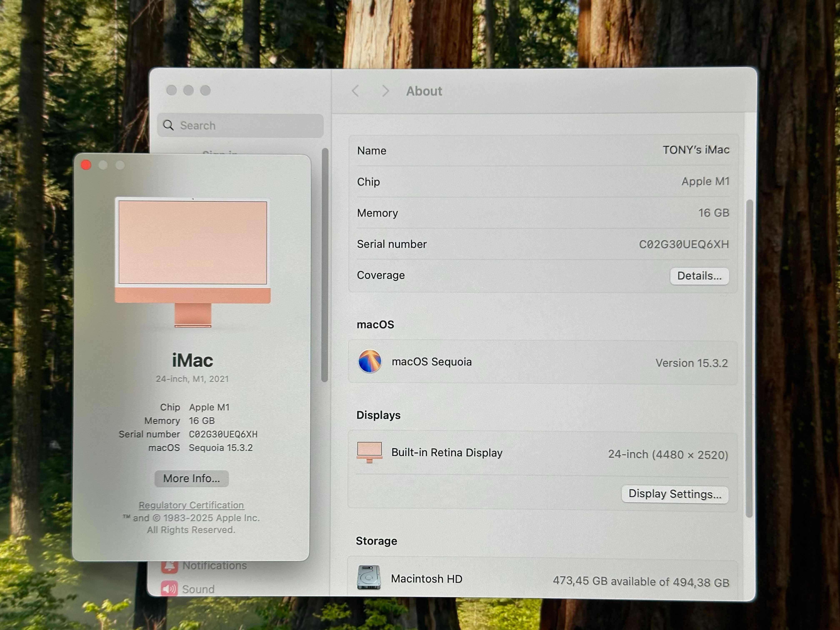Click the Sound icon in Settings sidebar

pyautogui.click(x=169, y=589)
